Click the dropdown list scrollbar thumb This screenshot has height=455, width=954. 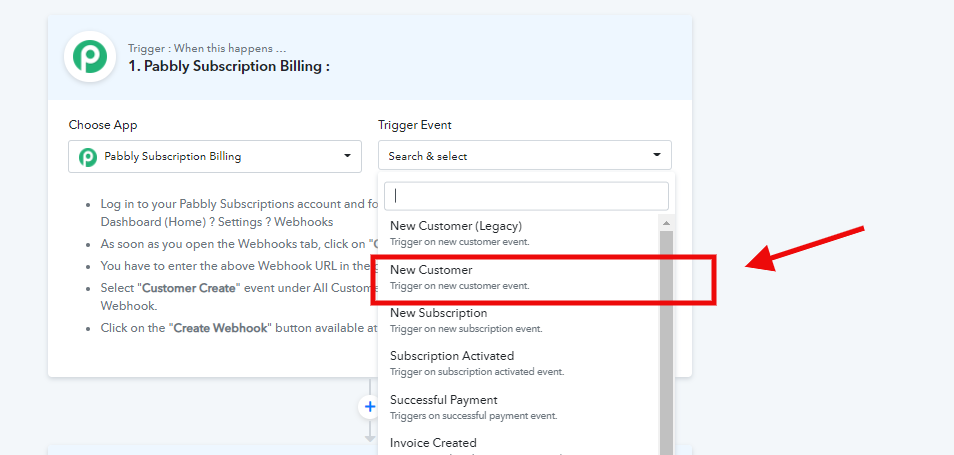(666, 344)
